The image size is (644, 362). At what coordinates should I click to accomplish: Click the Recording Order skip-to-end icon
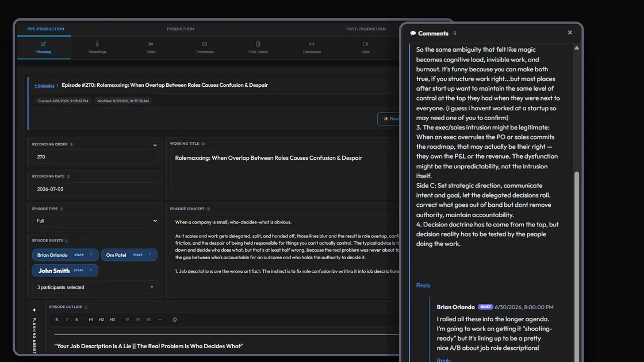pos(155,145)
